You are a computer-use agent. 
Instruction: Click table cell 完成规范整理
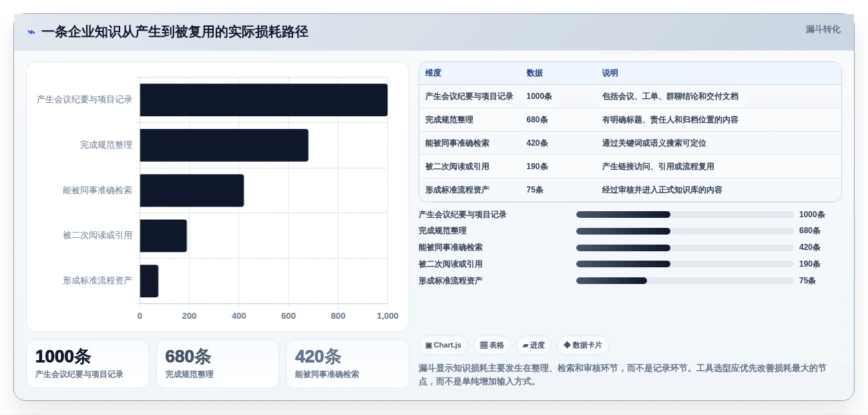click(449, 120)
